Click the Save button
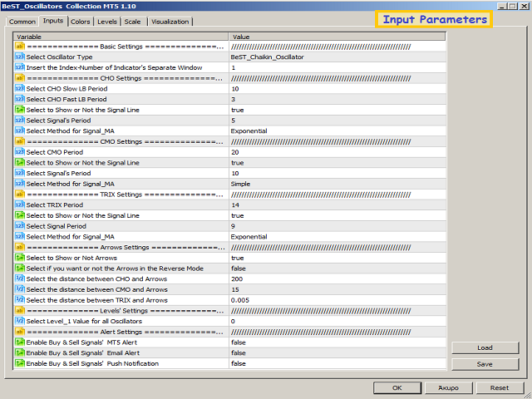The height and width of the screenshot is (399, 532). [485, 364]
